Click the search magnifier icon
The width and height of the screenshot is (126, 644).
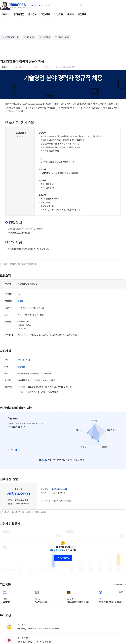[x=81, y=5]
